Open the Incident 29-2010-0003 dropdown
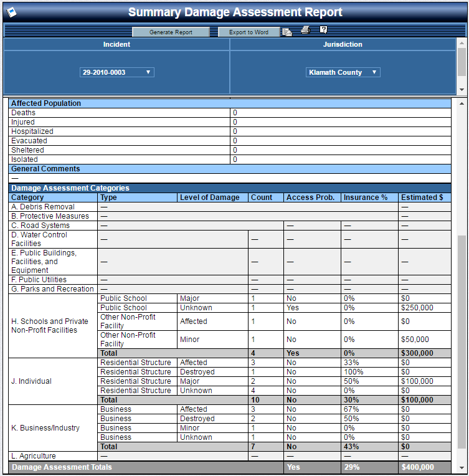 (x=116, y=72)
